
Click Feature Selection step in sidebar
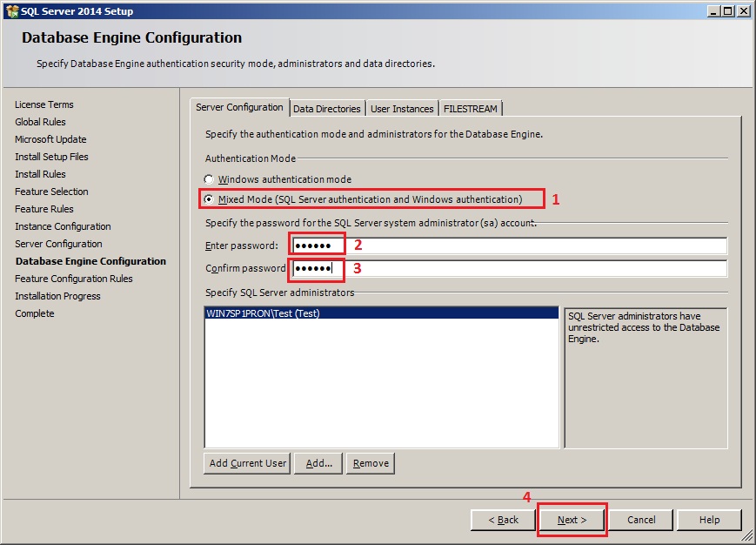point(51,192)
